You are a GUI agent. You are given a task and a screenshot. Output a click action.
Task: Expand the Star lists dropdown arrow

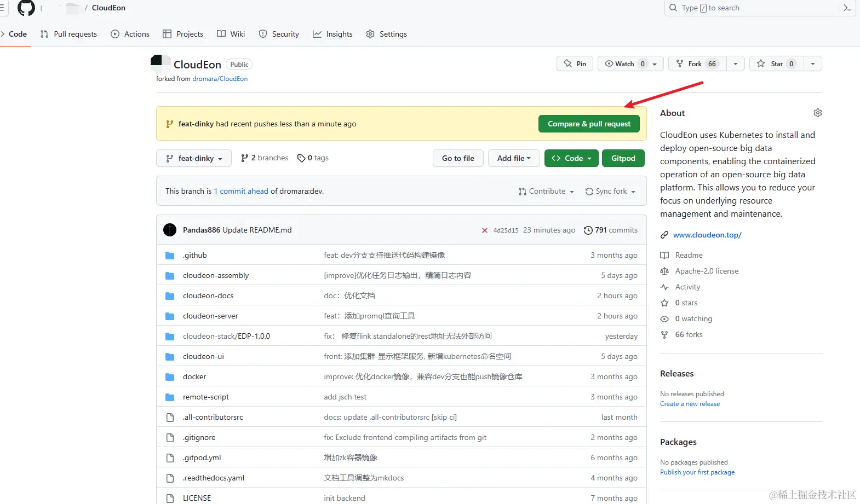click(x=813, y=63)
